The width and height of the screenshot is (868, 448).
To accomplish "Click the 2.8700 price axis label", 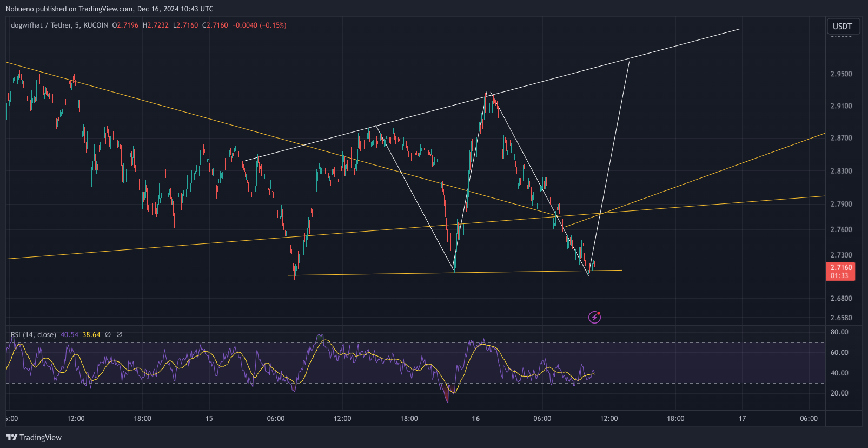I will 841,137.
